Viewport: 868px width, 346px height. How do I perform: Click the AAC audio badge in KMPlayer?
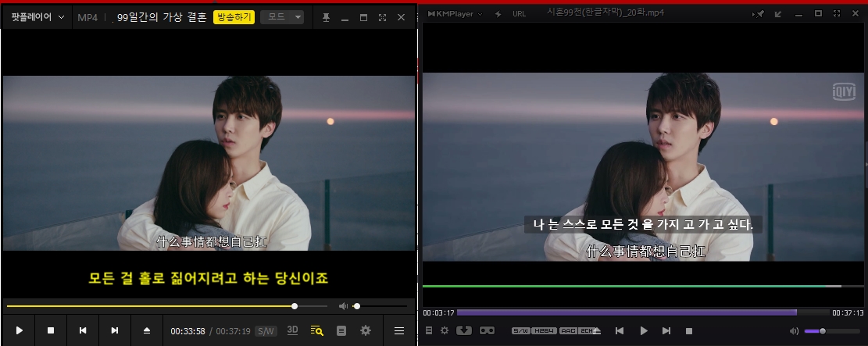tap(568, 331)
